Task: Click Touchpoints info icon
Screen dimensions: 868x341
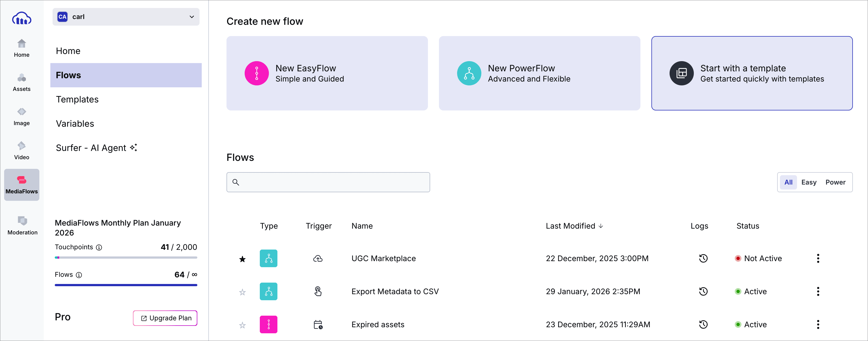Action: tap(99, 247)
